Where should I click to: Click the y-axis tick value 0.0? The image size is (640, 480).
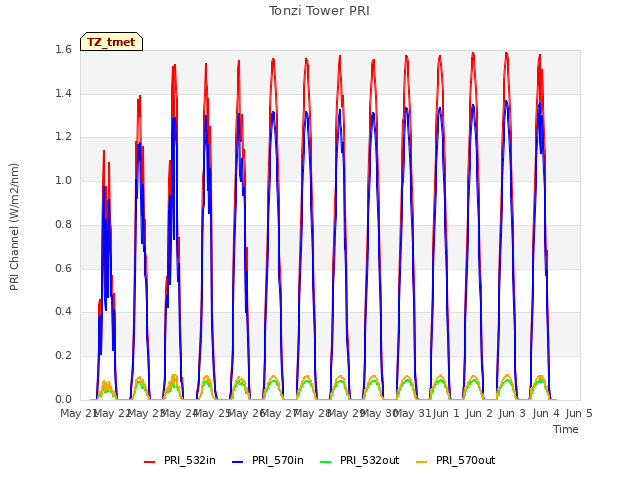pyautogui.click(x=63, y=399)
